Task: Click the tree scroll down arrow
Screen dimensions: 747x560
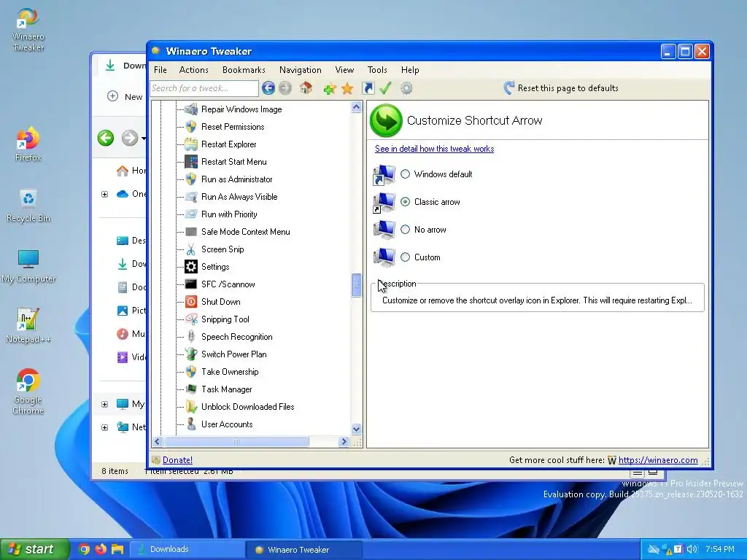Action: (x=356, y=429)
